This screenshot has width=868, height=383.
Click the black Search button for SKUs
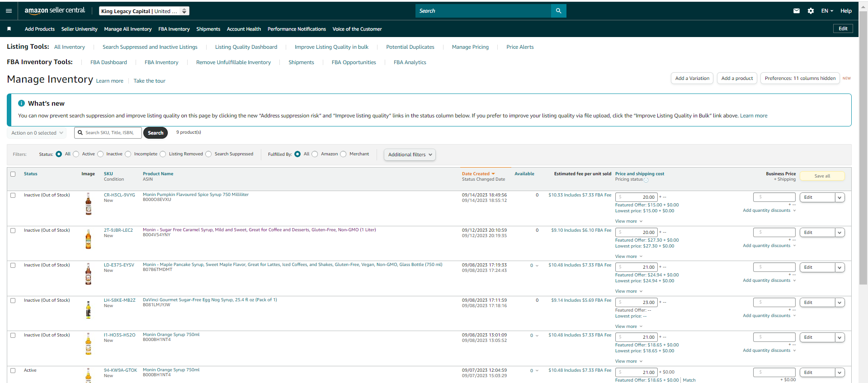pyautogui.click(x=156, y=133)
